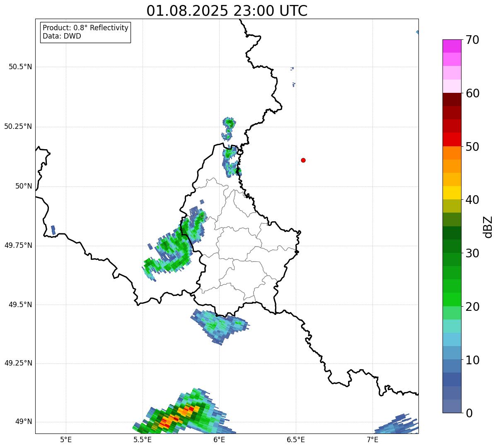Click the bright green colorbar segment above 20
498x448 pixels.
(x=452, y=299)
